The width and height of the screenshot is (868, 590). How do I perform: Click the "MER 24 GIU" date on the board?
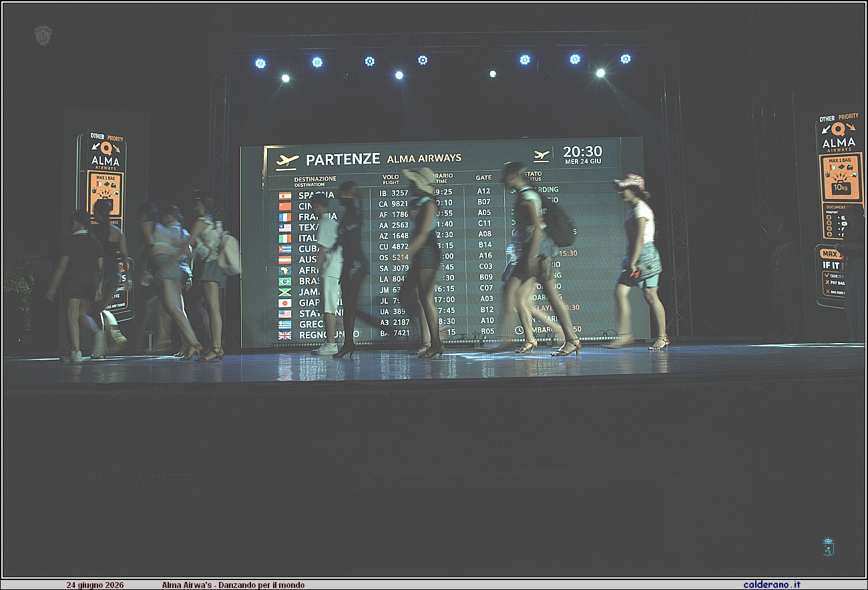(583, 162)
